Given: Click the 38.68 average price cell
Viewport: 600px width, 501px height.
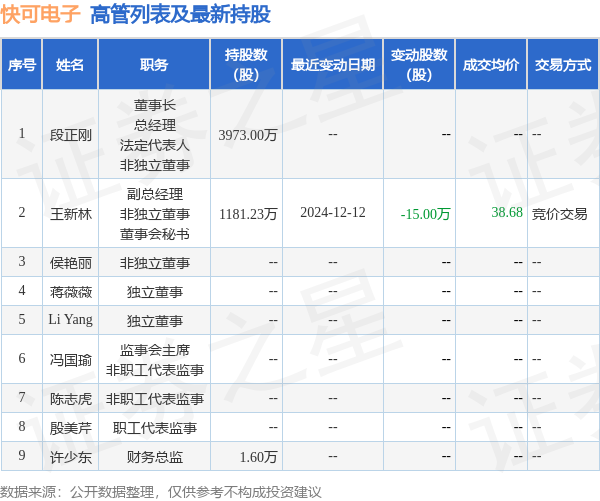Looking at the screenshot, I should [507, 213].
